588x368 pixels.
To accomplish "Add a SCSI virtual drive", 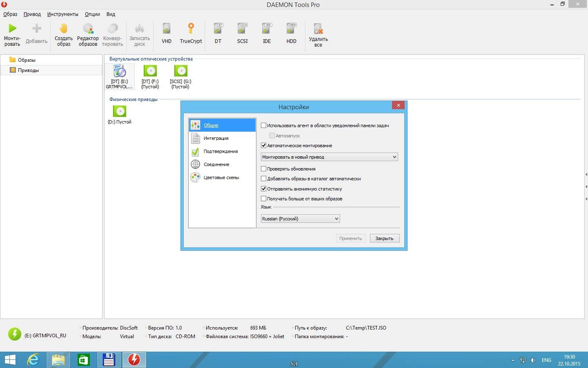I will click(x=243, y=34).
